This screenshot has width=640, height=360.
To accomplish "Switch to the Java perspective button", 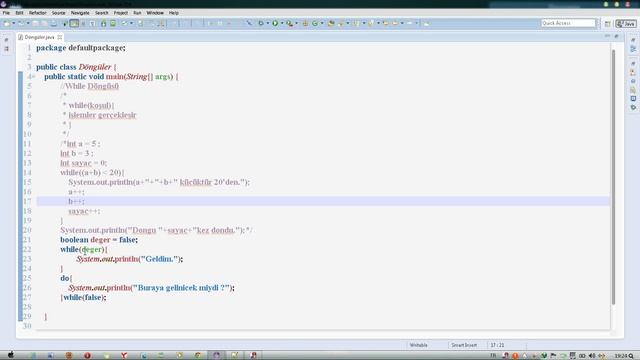I will (626, 24).
